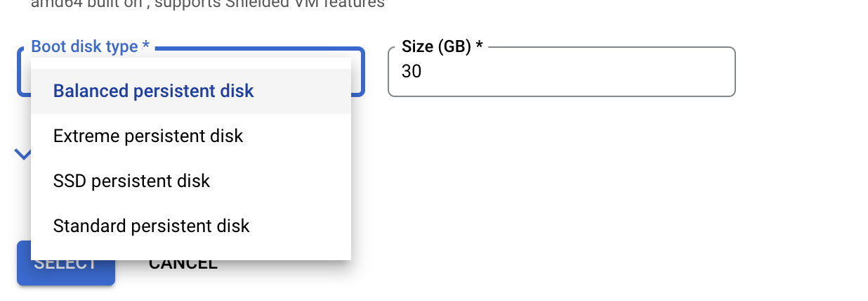Screen dimensions: 868x301
Task: Click the CANCEL button
Action: pyautogui.click(x=183, y=264)
